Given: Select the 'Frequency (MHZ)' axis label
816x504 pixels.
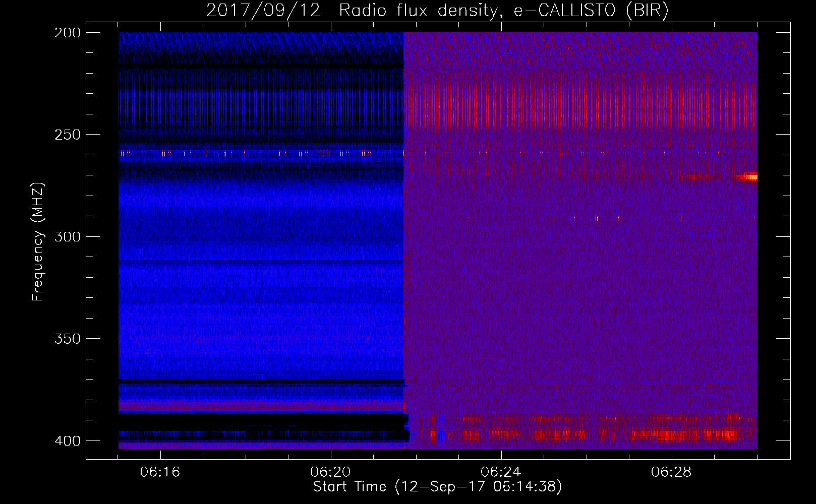Looking at the screenshot, I should [x=38, y=242].
